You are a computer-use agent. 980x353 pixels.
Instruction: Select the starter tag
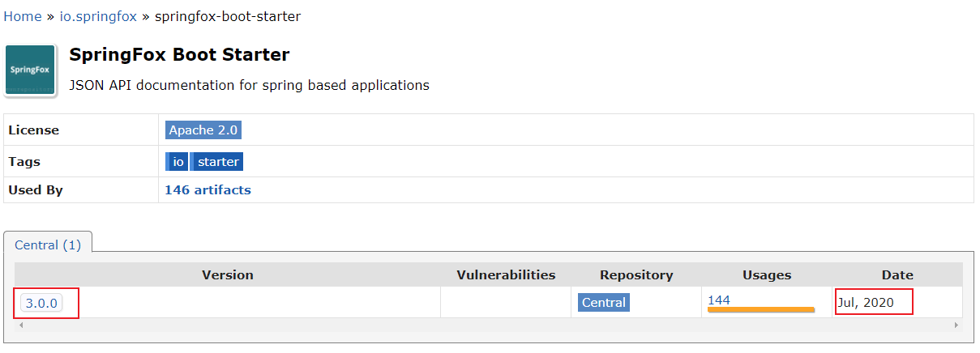218,162
